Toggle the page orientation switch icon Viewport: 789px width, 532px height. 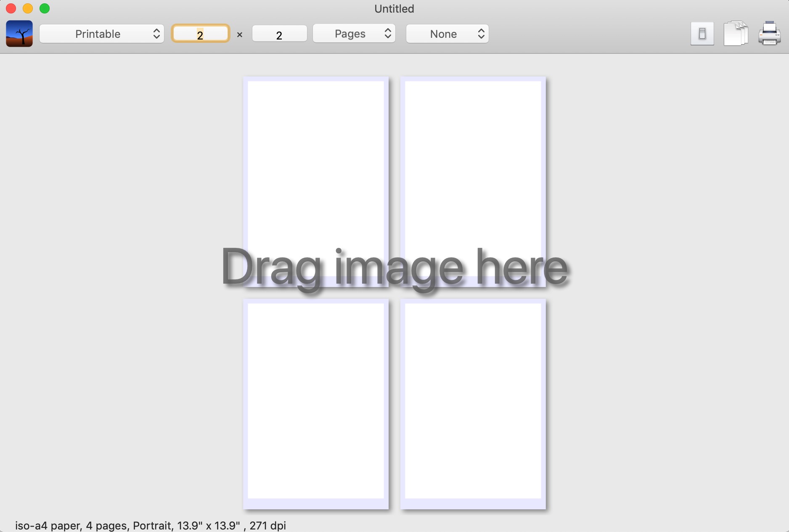coord(702,33)
